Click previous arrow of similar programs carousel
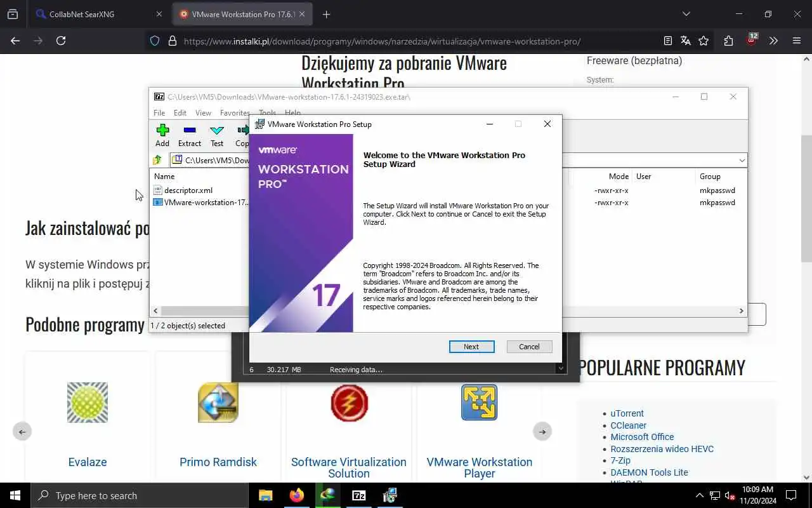 tap(22, 432)
